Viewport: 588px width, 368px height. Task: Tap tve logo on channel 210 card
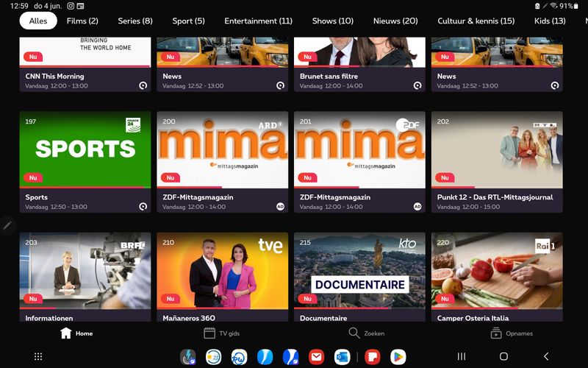[x=270, y=246]
